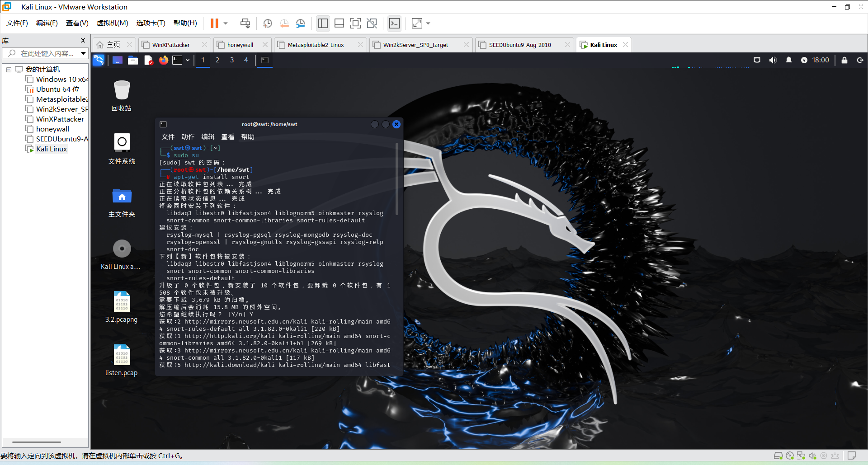This screenshot has height=465, width=868.
Task: Switch to the Metasploitable2-Linux tab
Action: point(316,45)
